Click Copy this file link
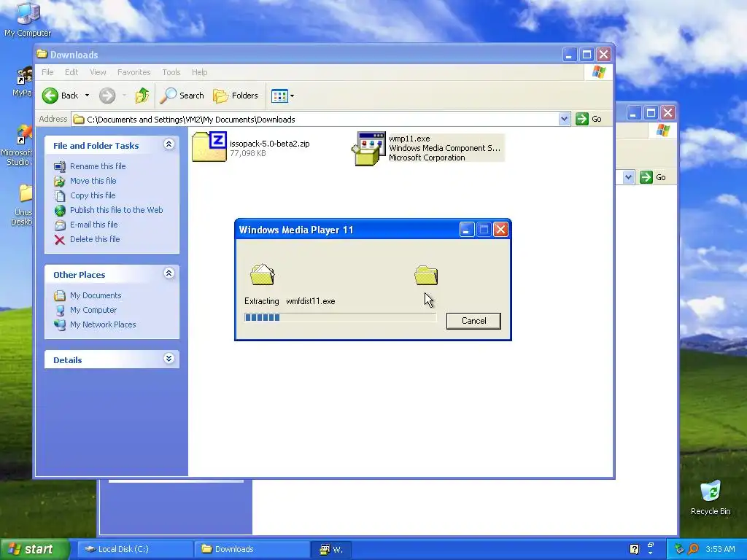Viewport: 747px width, 560px height. (x=93, y=195)
